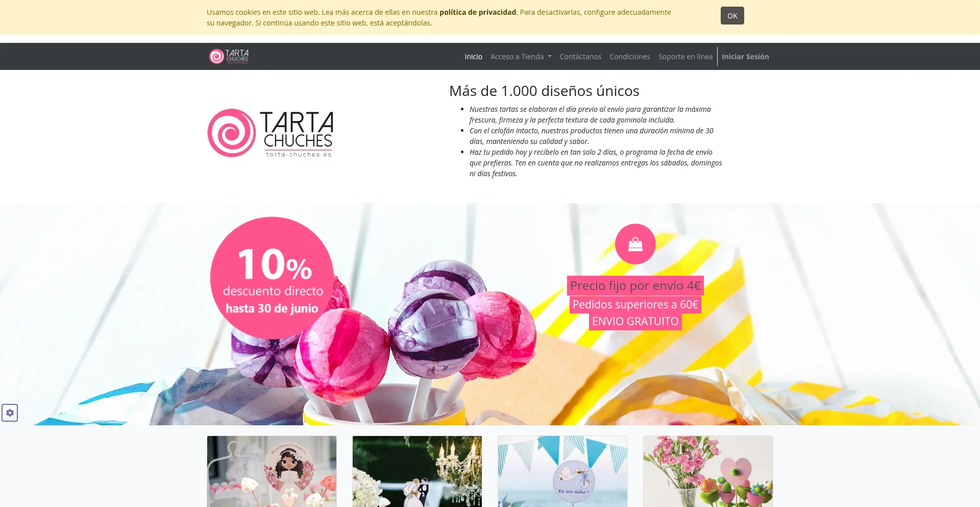
Task: Click the Precio fijo por envío 4€ label
Action: pyautogui.click(x=635, y=286)
